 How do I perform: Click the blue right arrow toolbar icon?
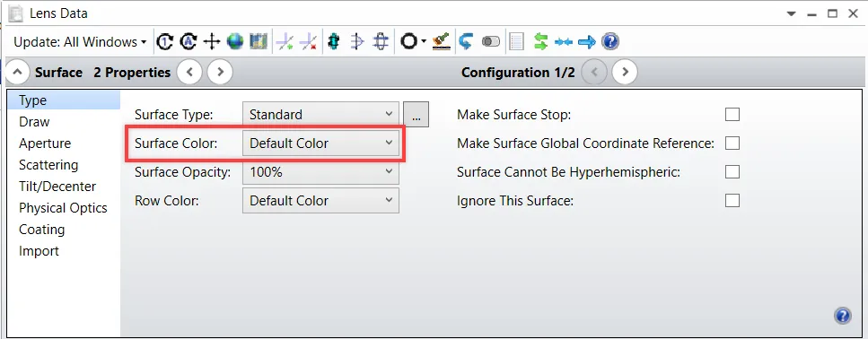coord(587,41)
